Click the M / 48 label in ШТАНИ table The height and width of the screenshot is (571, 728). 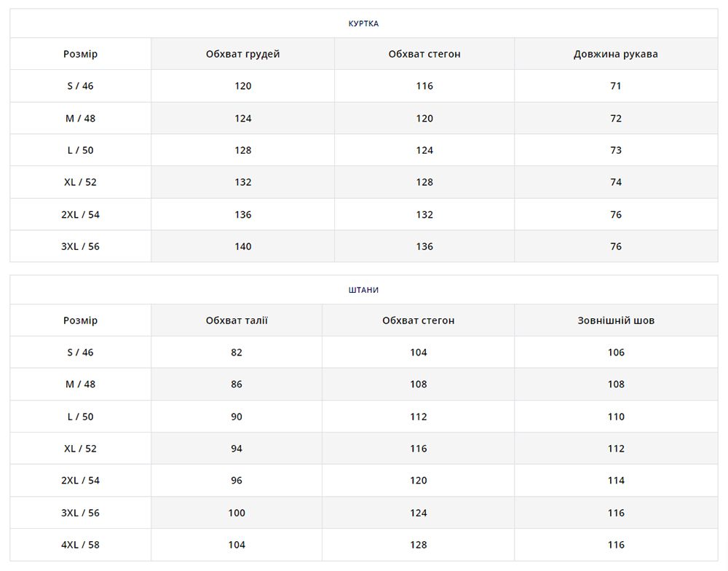[80, 385]
